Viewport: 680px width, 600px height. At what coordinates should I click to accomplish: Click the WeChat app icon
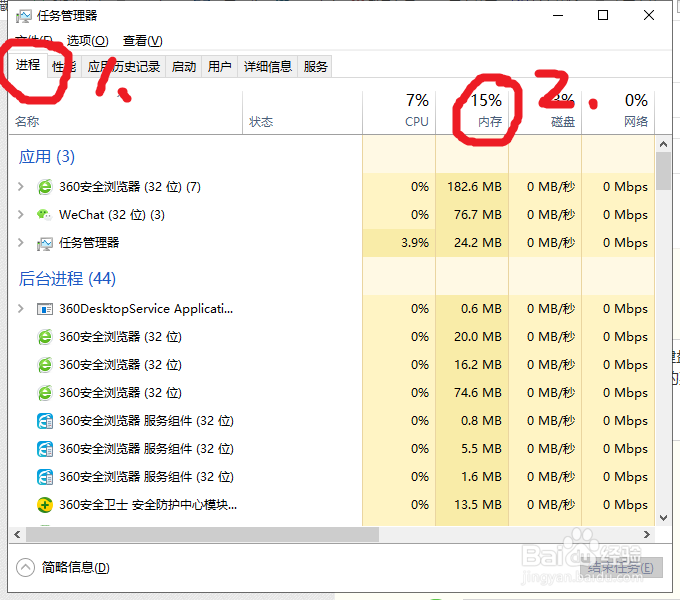point(44,214)
